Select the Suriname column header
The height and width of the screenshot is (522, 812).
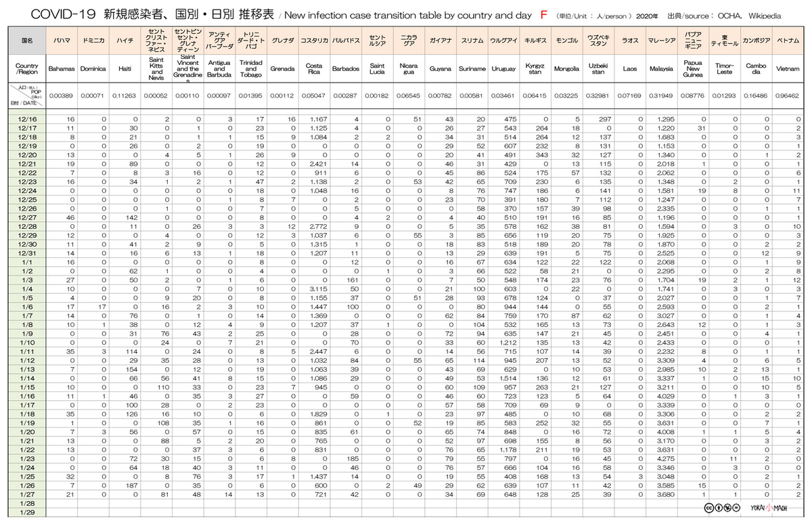point(472,69)
